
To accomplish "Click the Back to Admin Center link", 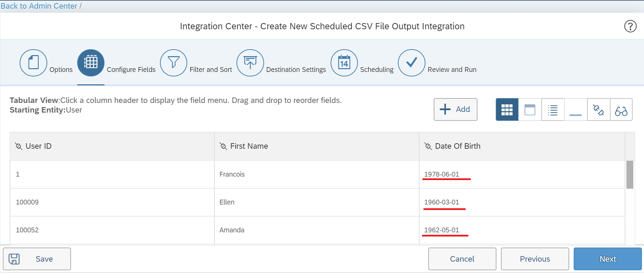I will pyautogui.click(x=39, y=6).
